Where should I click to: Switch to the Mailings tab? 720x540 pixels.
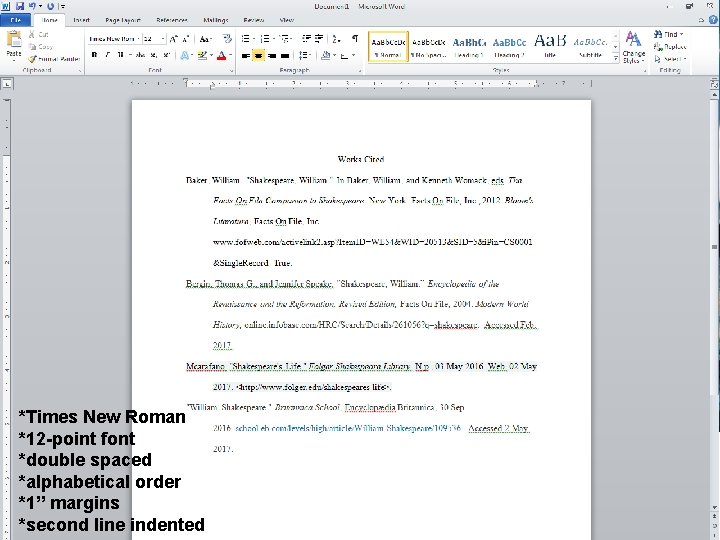215,20
